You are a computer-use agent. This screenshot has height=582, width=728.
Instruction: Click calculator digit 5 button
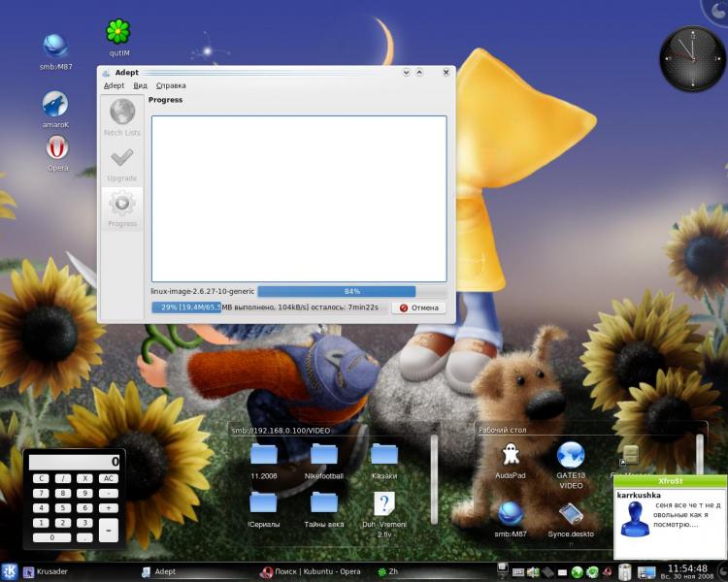click(x=63, y=508)
